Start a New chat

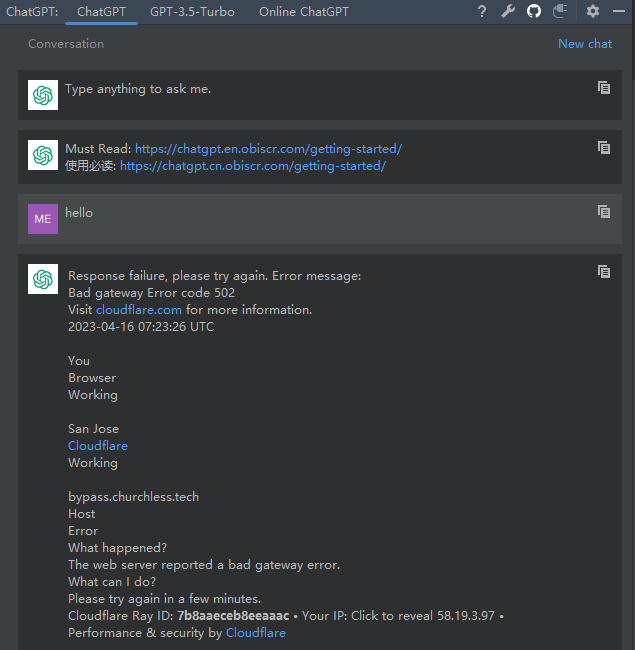[585, 44]
